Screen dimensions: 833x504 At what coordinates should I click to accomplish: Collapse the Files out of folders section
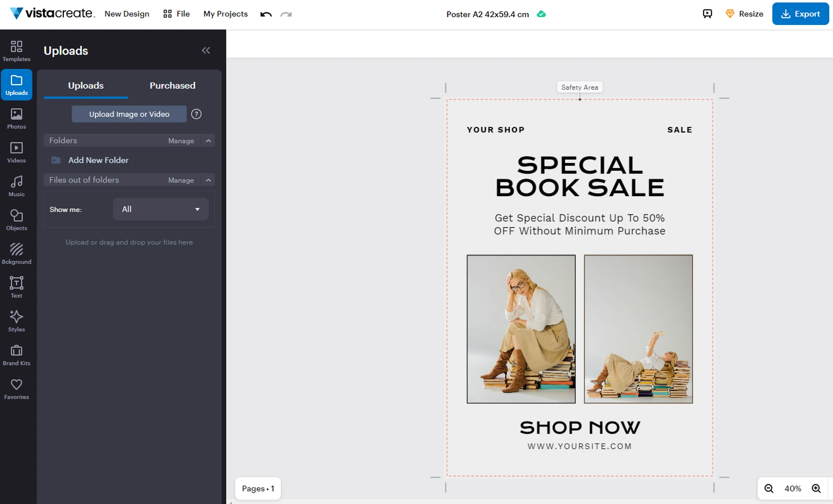pos(208,180)
